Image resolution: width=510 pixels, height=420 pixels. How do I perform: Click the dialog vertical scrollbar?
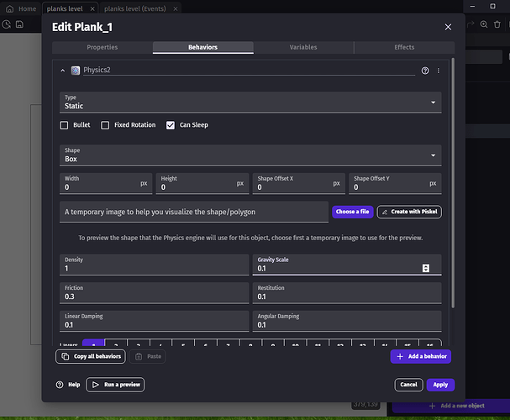click(x=453, y=182)
